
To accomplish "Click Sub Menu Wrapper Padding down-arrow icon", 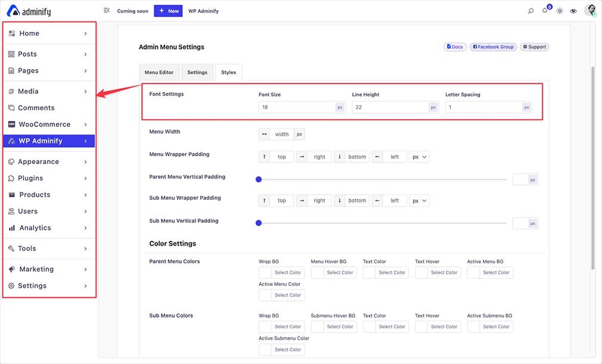I will [x=339, y=201].
